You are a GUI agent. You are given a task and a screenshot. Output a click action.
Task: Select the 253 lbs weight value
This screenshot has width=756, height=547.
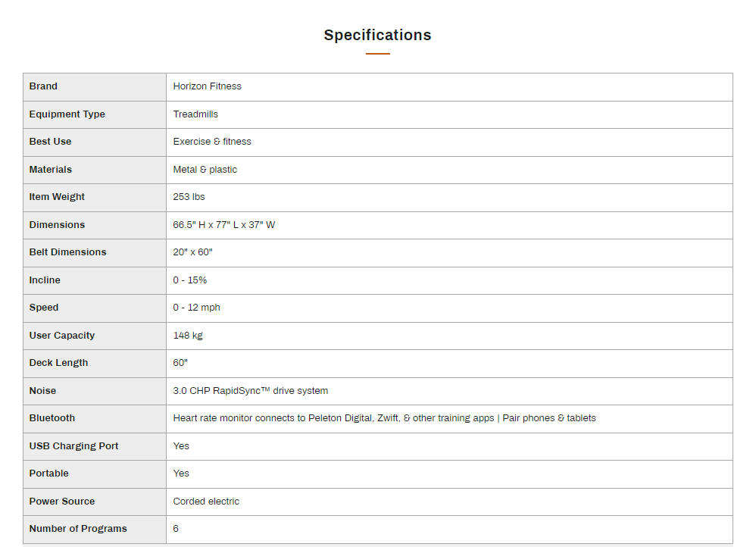click(189, 197)
